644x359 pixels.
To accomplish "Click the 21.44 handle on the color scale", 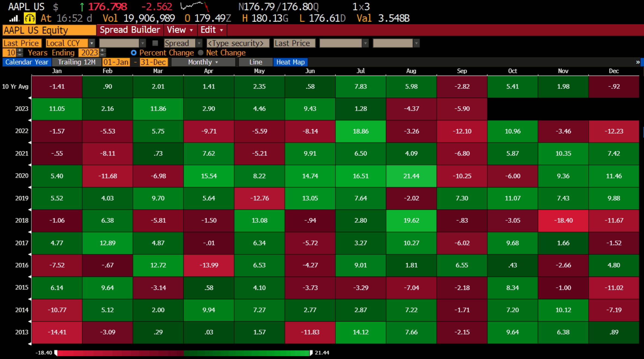I will coord(311,353).
